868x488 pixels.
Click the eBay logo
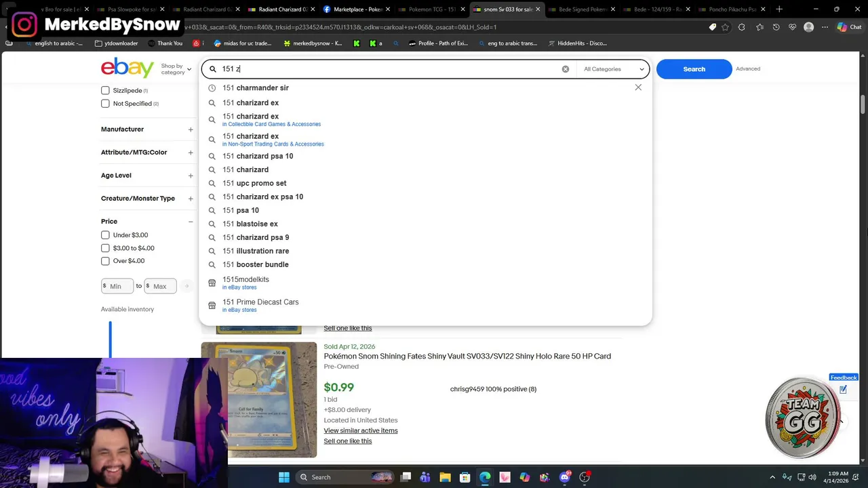[x=127, y=68]
